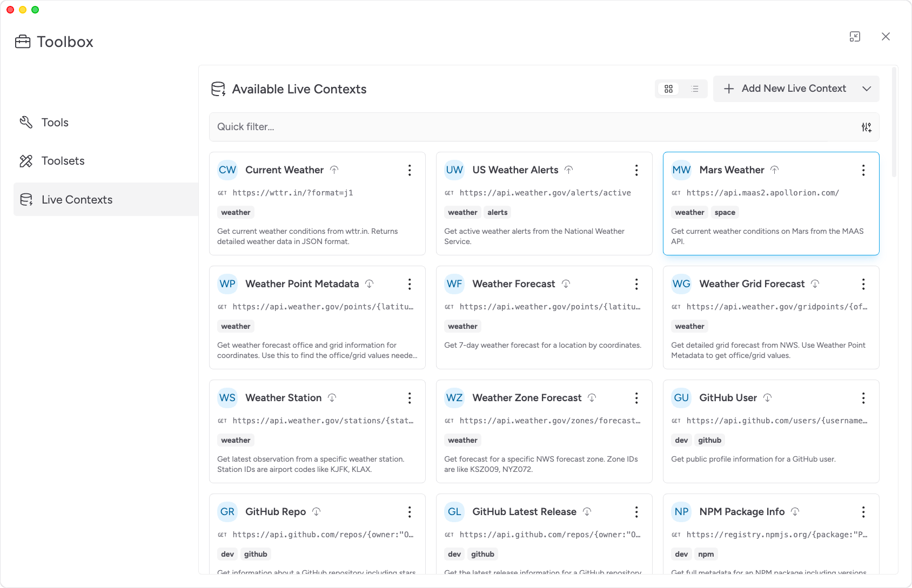Switch to list view layout
The image size is (912, 588).
(x=695, y=89)
